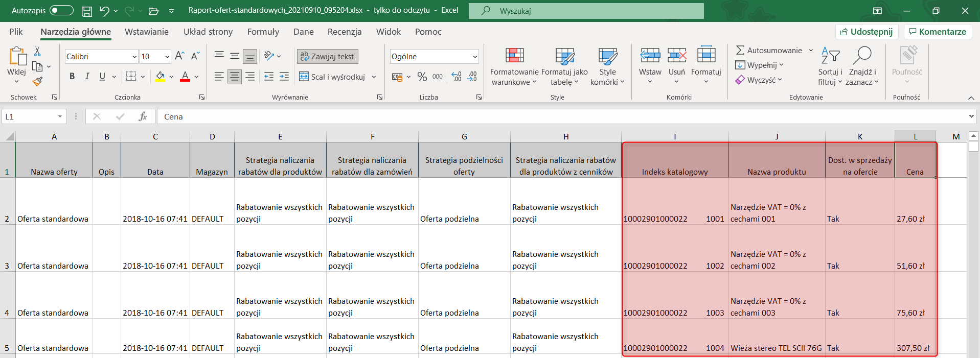Screen dimensions: 980x358
Task: Click the Borders icon
Action: click(x=131, y=77)
